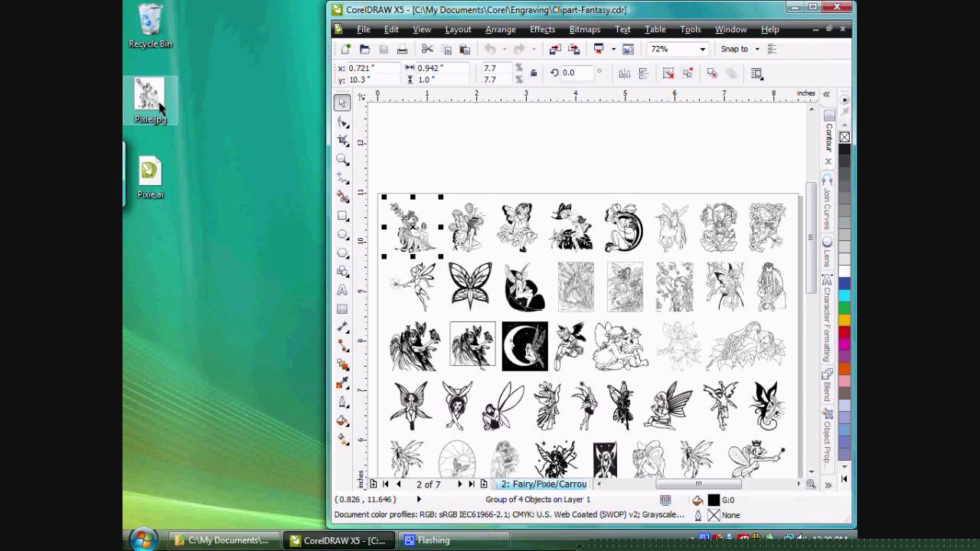Expand the application launcher dropdown arrow
Viewport: 980px width, 551px height.
612,49
